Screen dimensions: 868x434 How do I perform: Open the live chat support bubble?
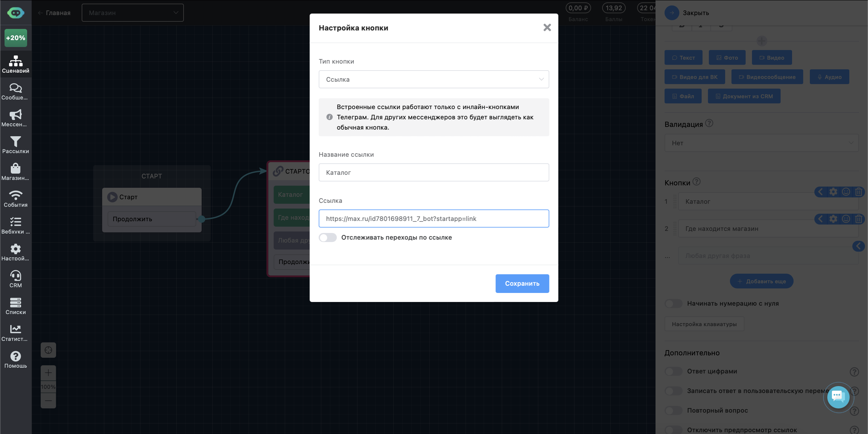(838, 397)
